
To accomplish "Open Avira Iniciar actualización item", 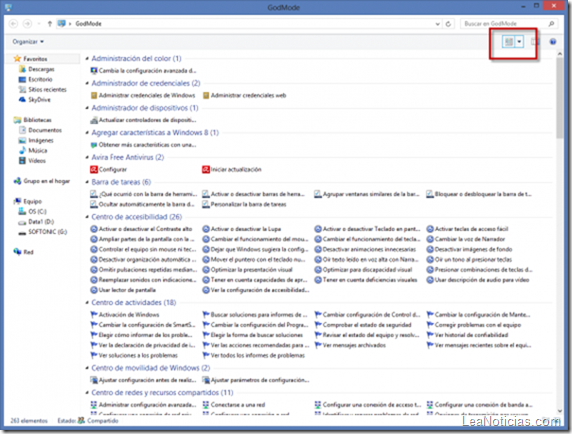I will (232, 170).
